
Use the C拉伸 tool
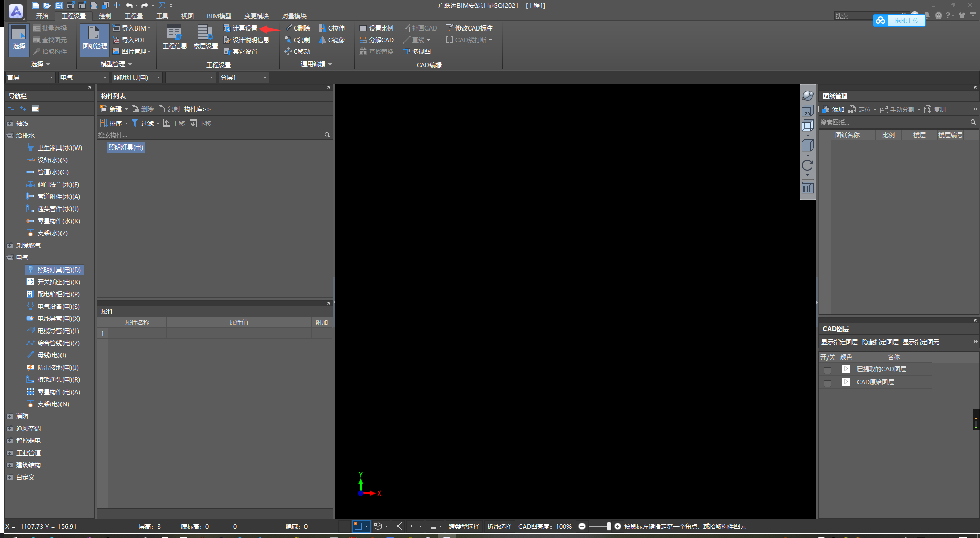(332, 28)
